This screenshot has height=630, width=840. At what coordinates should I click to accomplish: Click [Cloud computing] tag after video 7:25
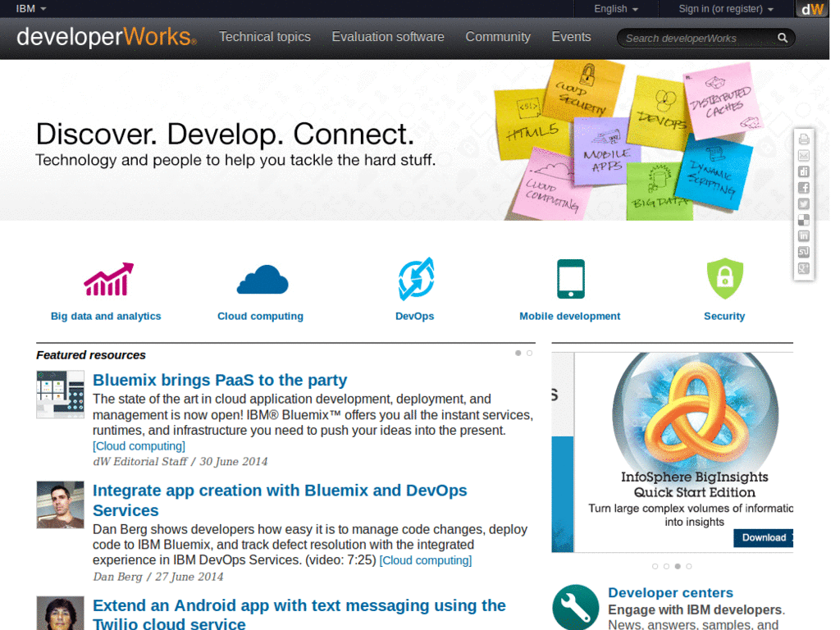coord(426,560)
